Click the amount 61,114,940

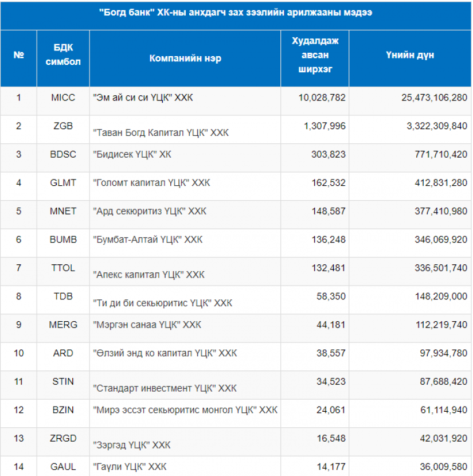click(x=444, y=410)
